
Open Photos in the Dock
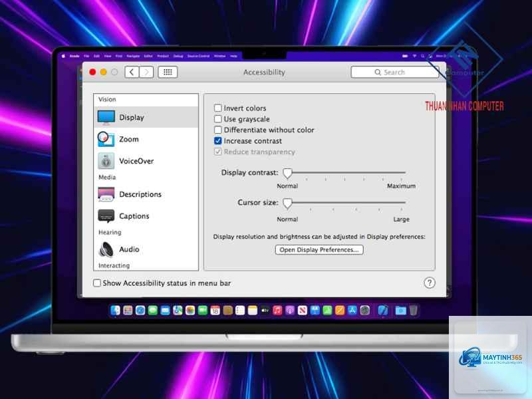(x=190, y=310)
